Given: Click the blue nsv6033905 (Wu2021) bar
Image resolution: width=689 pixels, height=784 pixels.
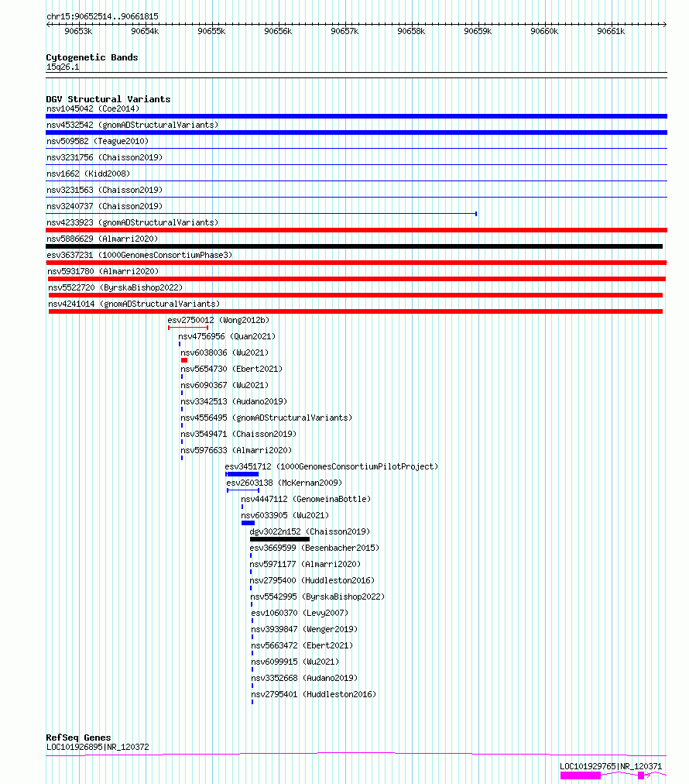Looking at the screenshot, I should pyautogui.click(x=248, y=523).
